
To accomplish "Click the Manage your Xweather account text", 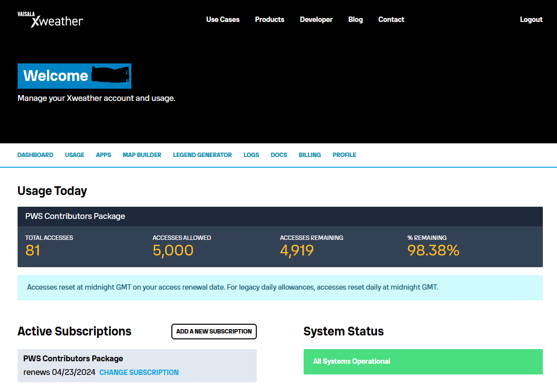I will click(x=96, y=98).
